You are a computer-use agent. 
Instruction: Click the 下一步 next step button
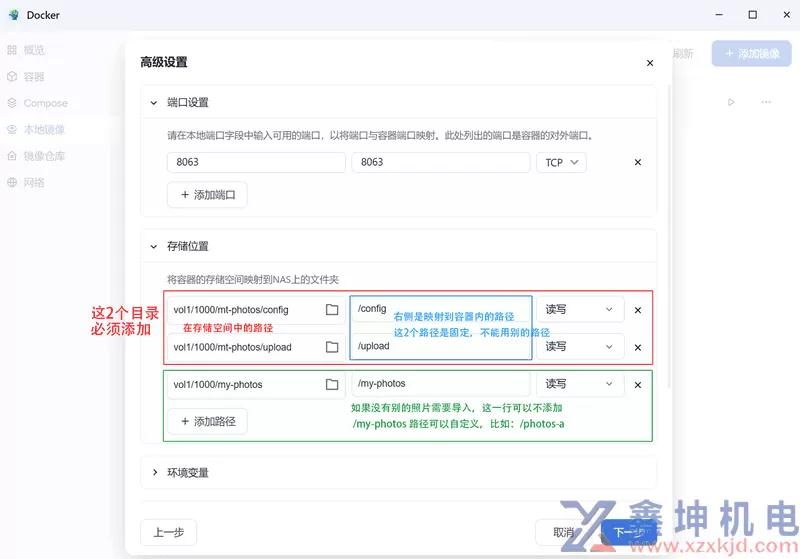[x=629, y=532]
